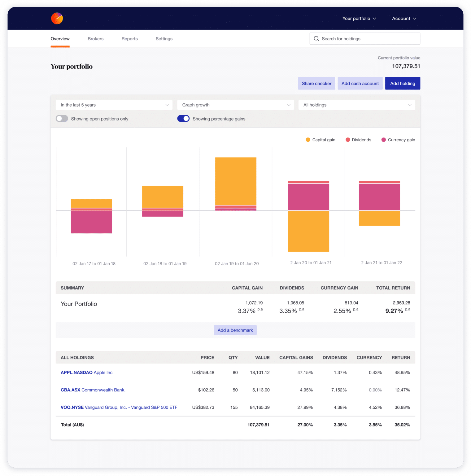Switch to the Reports tab
Screen dimensions: 471x476
pyautogui.click(x=129, y=38)
